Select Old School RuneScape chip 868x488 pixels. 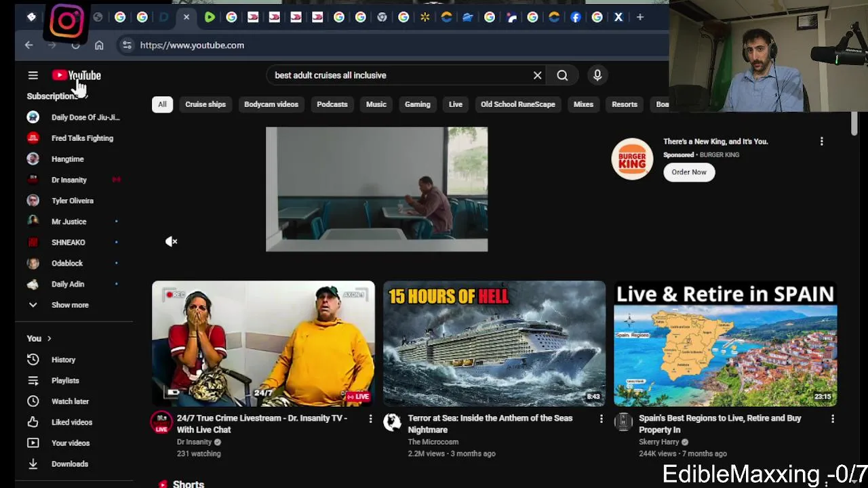tap(517, 104)
